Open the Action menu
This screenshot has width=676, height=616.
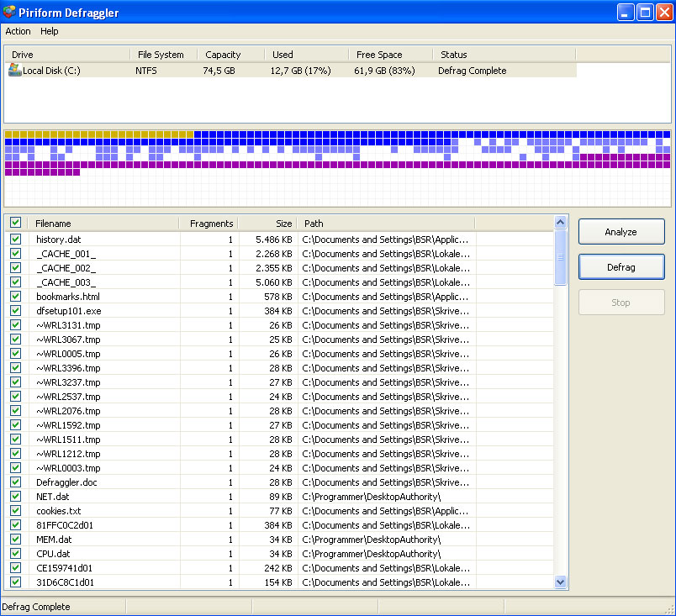(18, 31)
